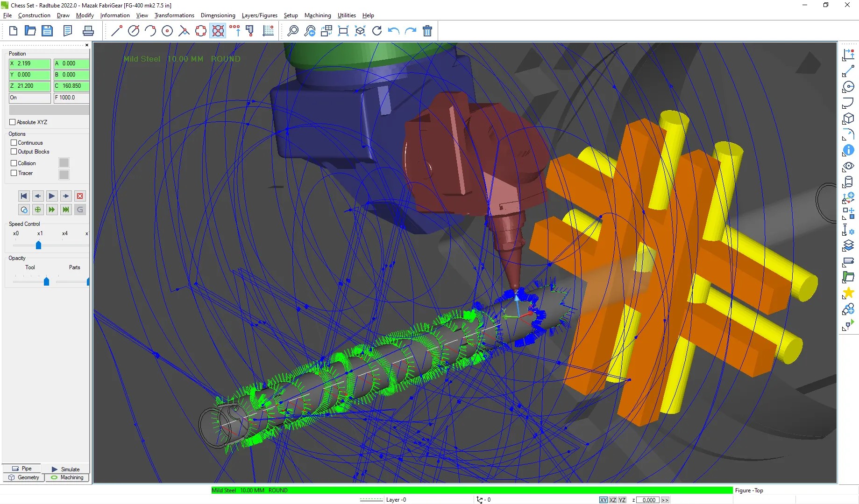Open the Transformations menu

(x=174, y=15)
